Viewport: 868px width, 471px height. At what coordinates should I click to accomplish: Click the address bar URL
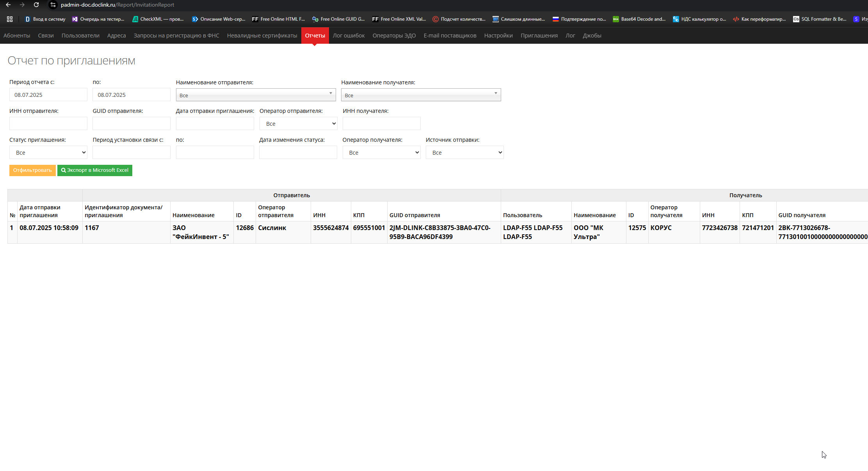[117, 5]
